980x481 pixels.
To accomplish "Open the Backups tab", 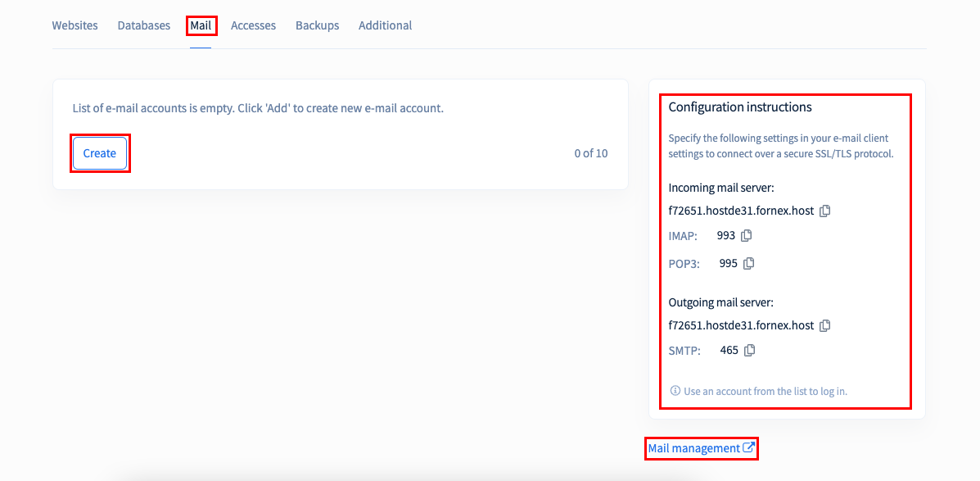I will [318, 25].
